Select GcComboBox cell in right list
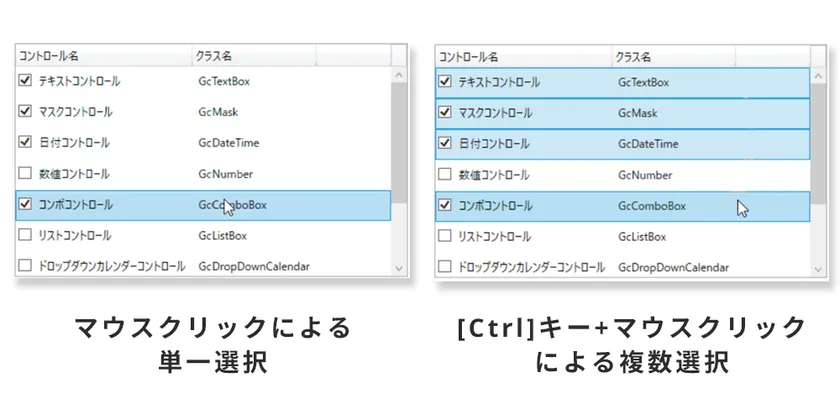This screenshot has width=840, height=420. 652,206
